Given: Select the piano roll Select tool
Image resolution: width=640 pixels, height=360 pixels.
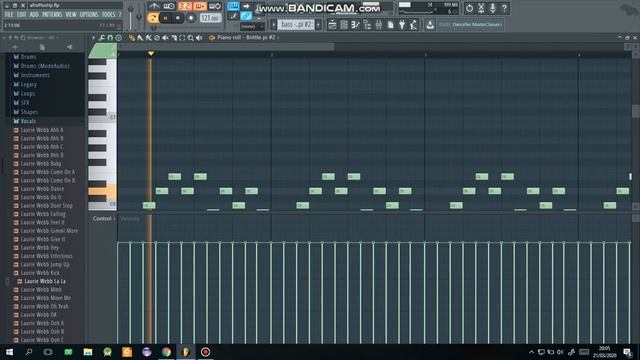Looking at the screenshot, I should 182,38.
